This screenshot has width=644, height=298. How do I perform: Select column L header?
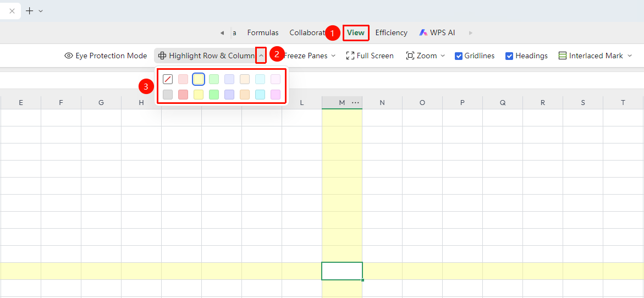pyautogui.click(x=302, y=103)
